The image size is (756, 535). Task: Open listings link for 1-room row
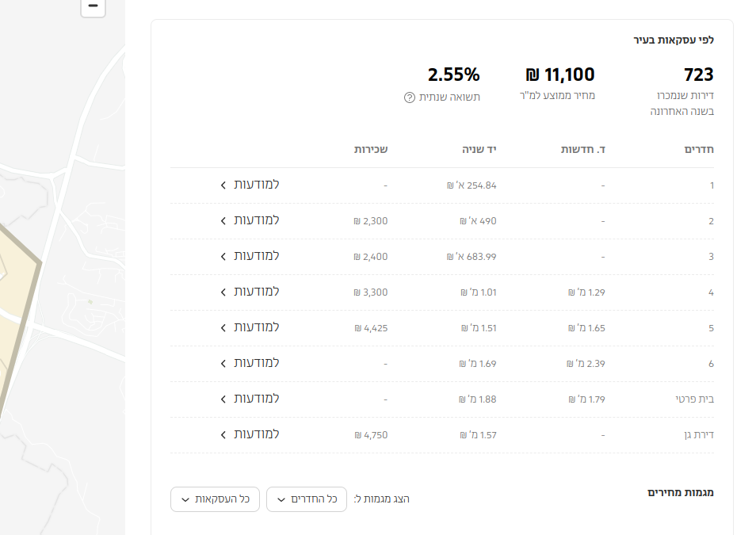[250, 185]
